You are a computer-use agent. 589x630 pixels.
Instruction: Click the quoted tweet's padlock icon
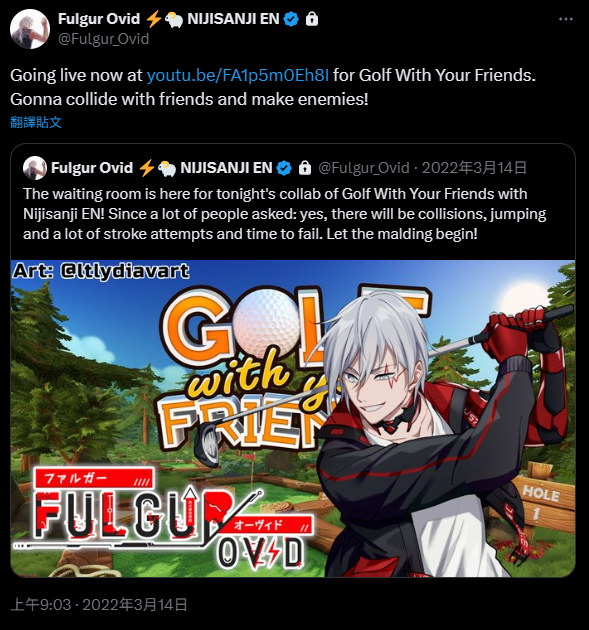pos(305,168)
